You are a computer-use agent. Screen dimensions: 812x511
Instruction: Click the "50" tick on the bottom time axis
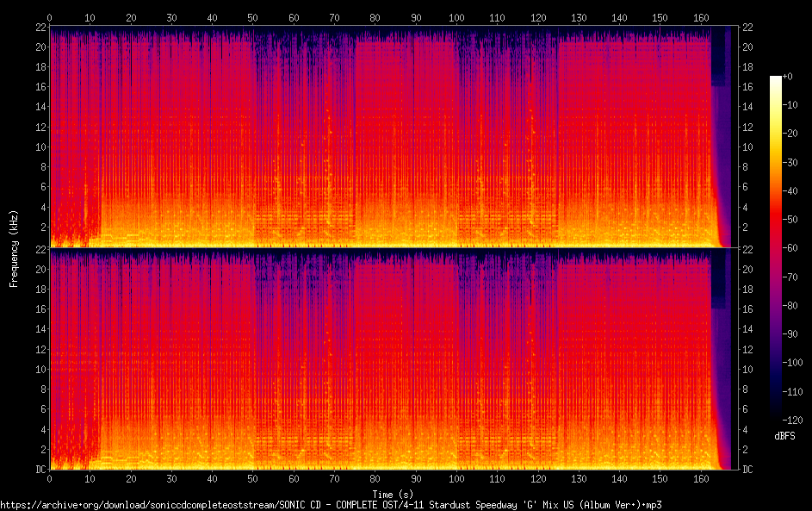pos(252,479)
